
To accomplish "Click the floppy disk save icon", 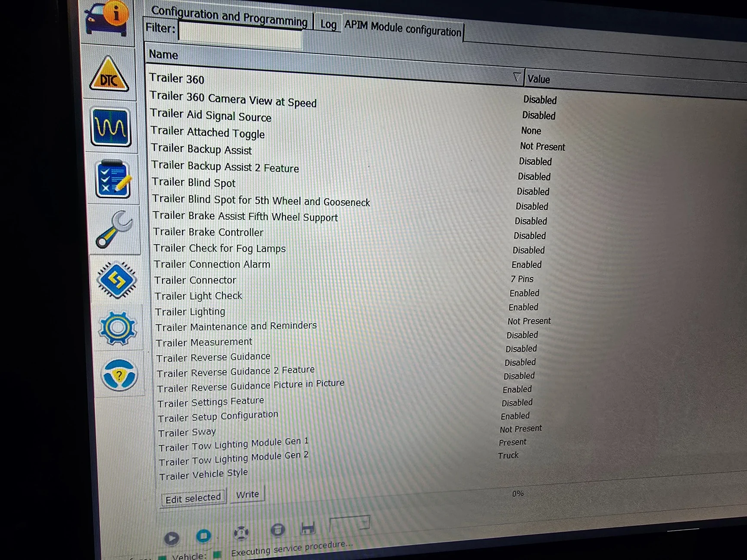I will (308, 528).
